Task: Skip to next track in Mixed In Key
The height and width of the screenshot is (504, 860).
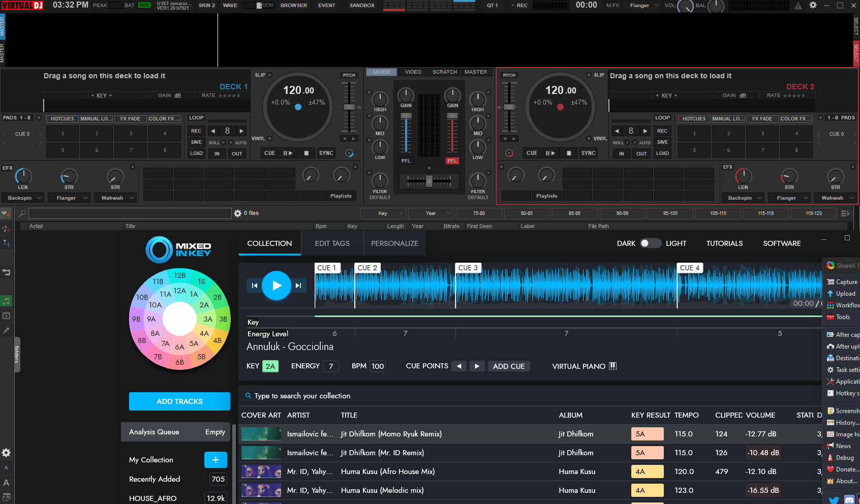Action: tap(298, 286)
